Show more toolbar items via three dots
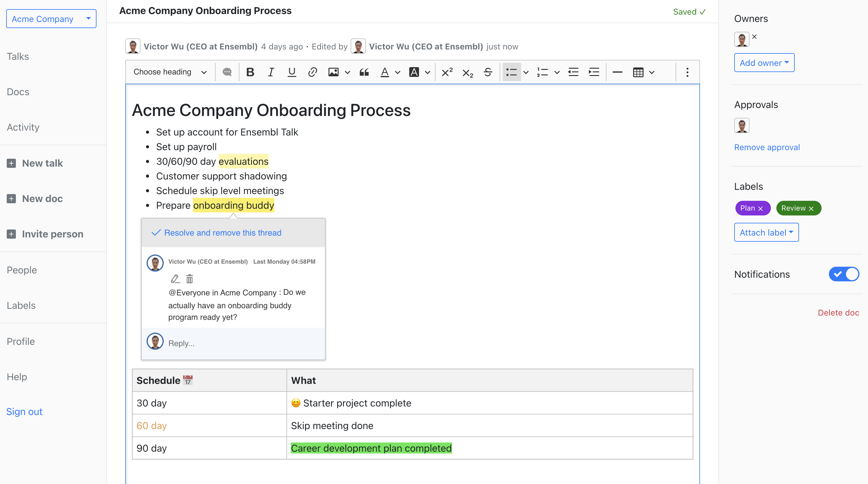 pyautogui.click(x=687, y=72)
